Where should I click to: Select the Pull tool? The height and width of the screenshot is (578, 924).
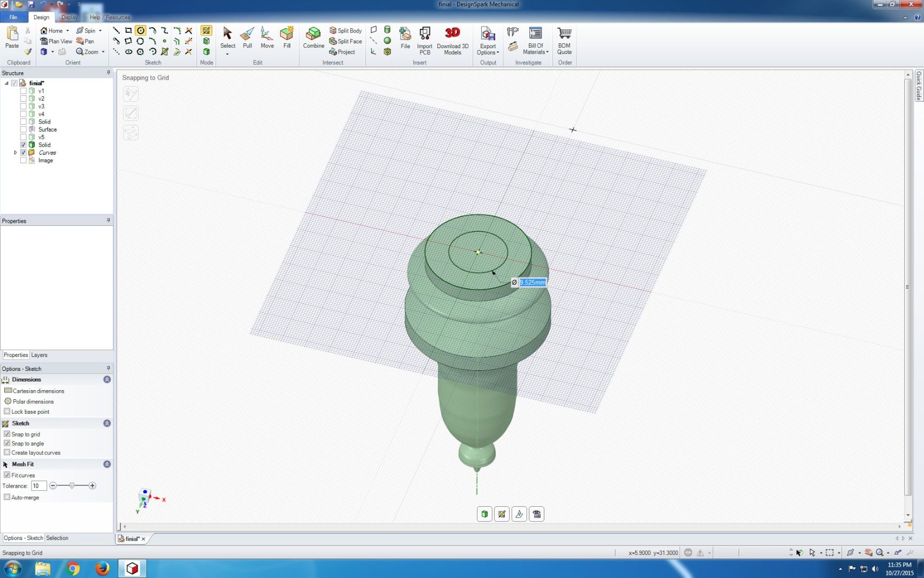pos(247,37)
